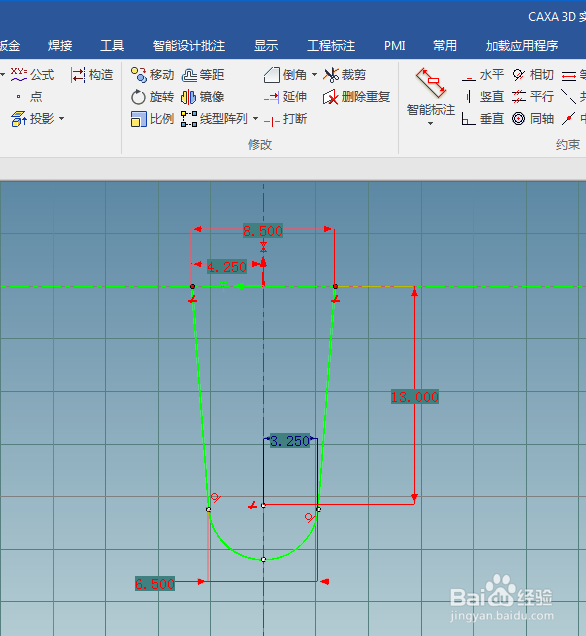Click the 等距 (offset) tool

203,75
